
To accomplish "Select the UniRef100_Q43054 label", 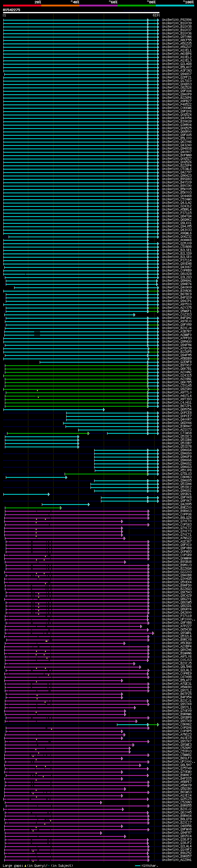I will (x=177, y=118).
